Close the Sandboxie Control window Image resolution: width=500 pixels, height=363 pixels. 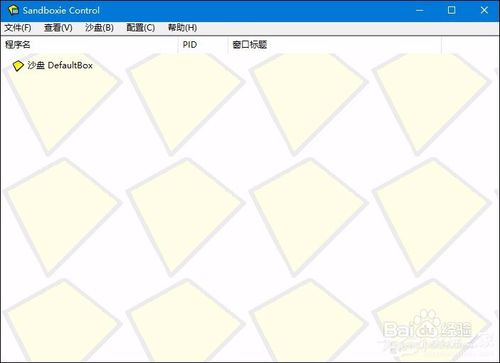tap(484, 10)
